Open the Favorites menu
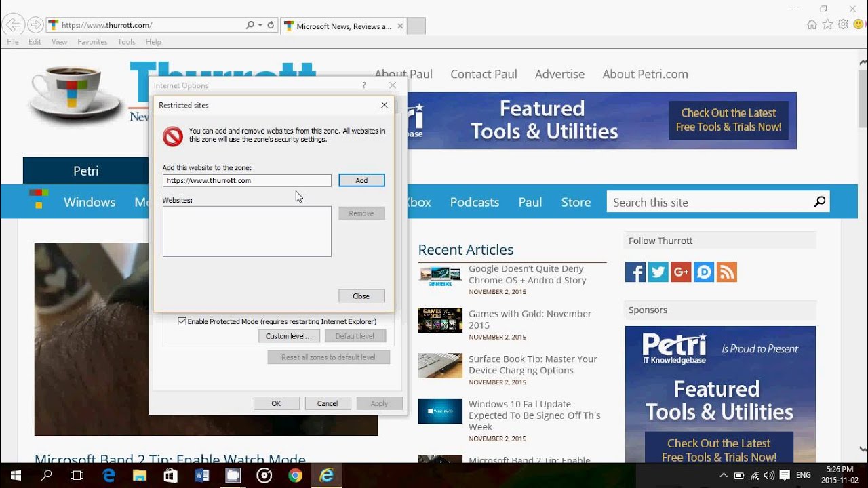This screenshot has width=868, height=488. coord(92,42)
